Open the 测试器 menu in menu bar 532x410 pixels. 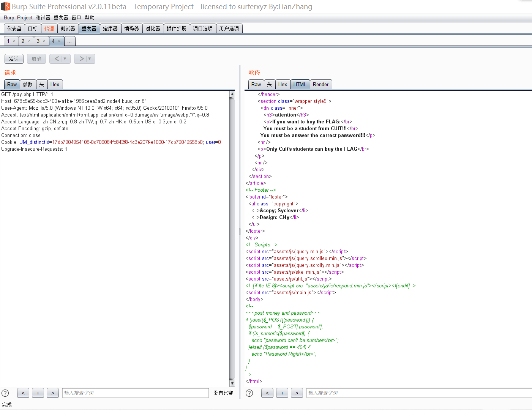43,17
